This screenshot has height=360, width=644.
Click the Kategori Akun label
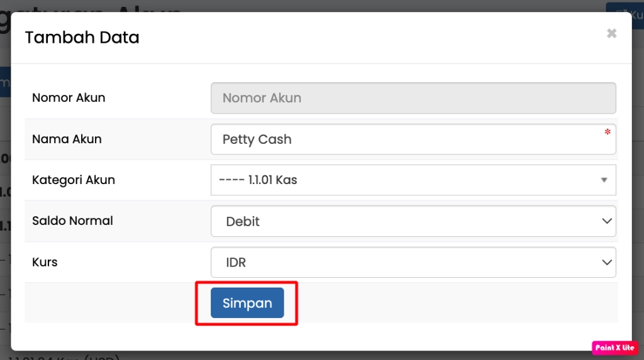(x=74, y=180)
